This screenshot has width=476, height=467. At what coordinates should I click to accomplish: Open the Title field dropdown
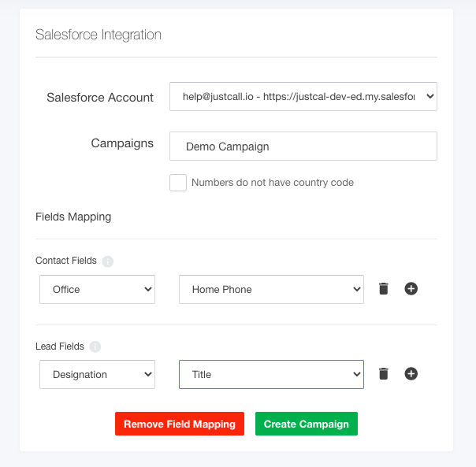[271, 374]
